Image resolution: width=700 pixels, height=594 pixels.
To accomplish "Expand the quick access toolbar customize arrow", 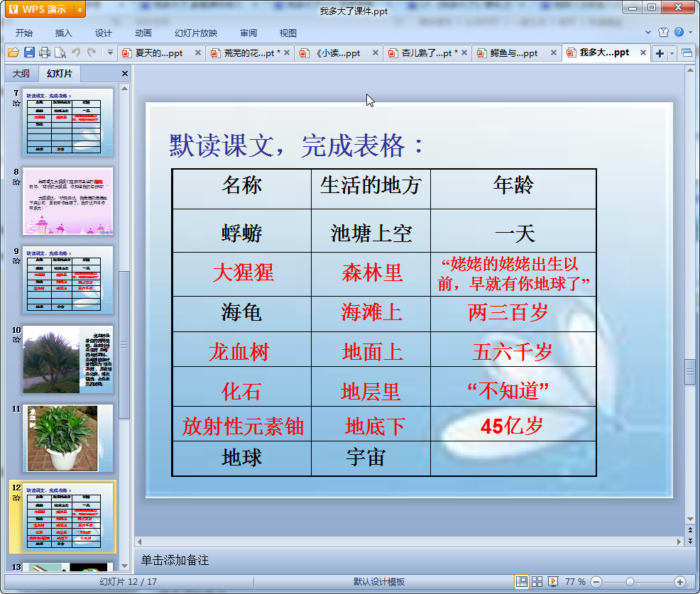I will (x=110, y=53).
